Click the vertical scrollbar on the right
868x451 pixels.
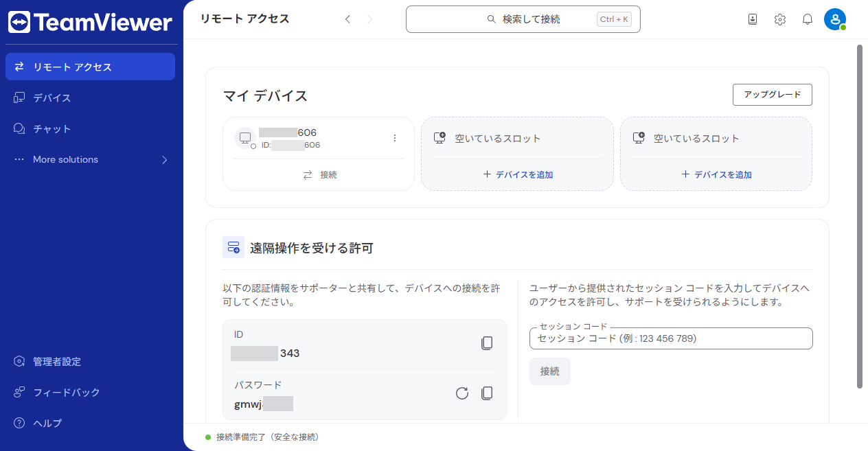(x=859, y=216)
